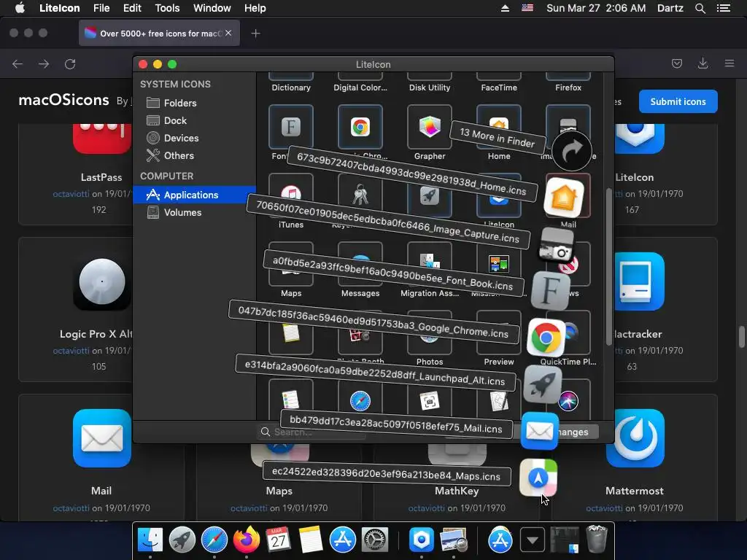Click LiteIcon window vertical scrollbar
747x560 pixels.
tap(608, 267)
